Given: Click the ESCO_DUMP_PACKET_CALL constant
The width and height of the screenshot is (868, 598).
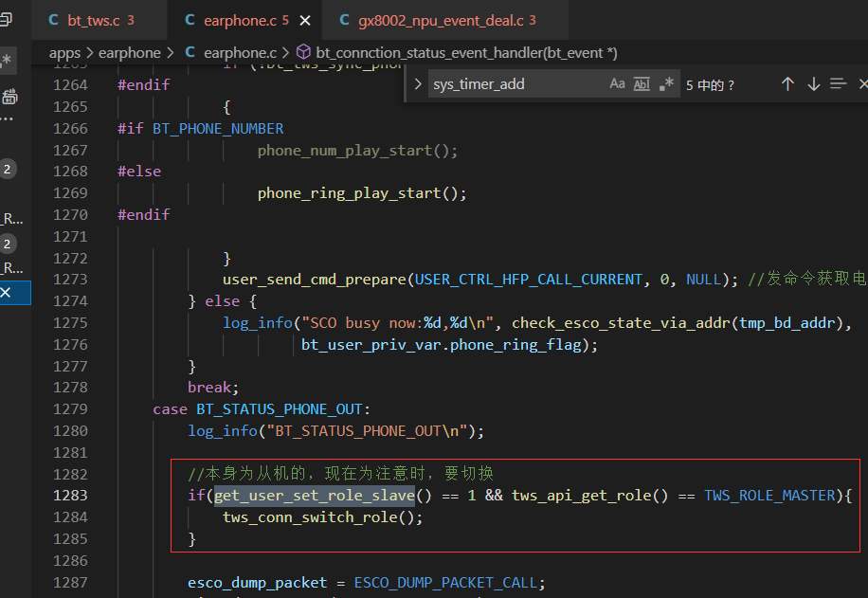Looking at the screenshot, I should 445,583.
